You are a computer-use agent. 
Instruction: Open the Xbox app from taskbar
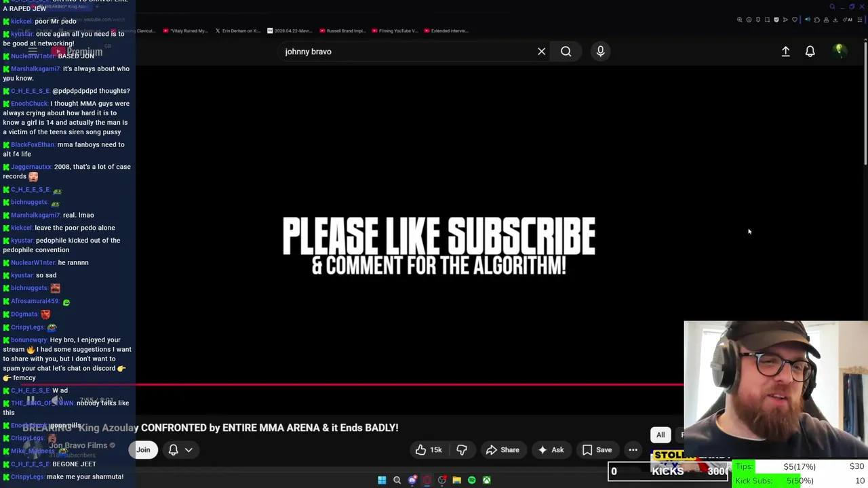coord(486,480)
